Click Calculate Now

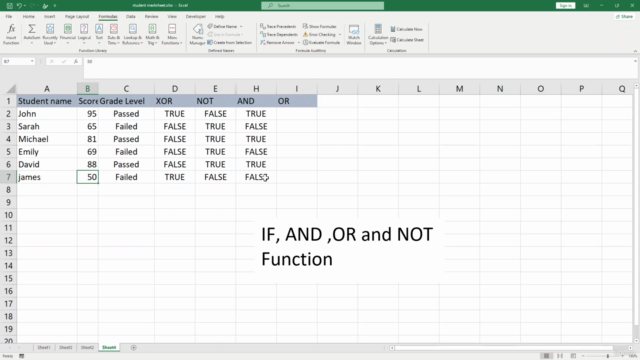coord(406,29)
